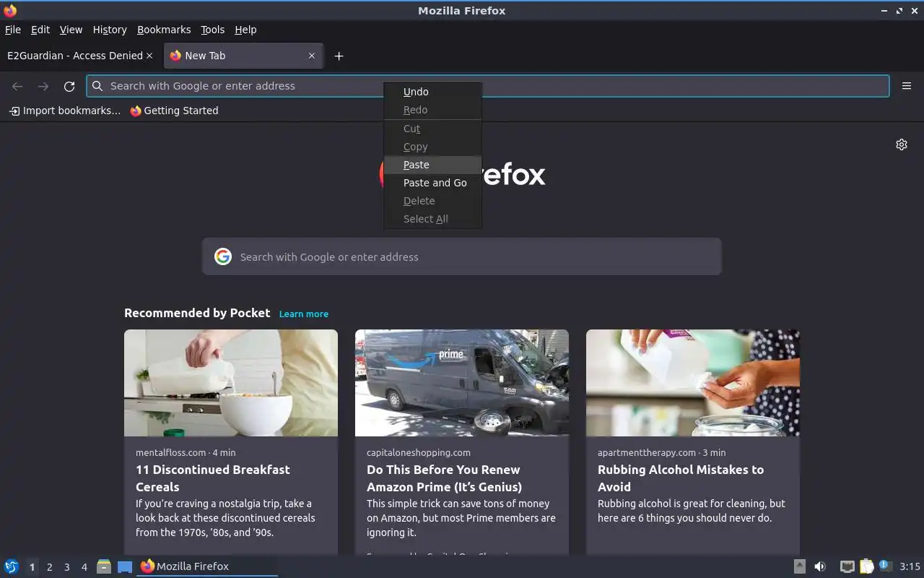Image resolution: width=924 pixels, height=578 pixels.
Task: Open the History menu
Action: click(x=110, y=30)
